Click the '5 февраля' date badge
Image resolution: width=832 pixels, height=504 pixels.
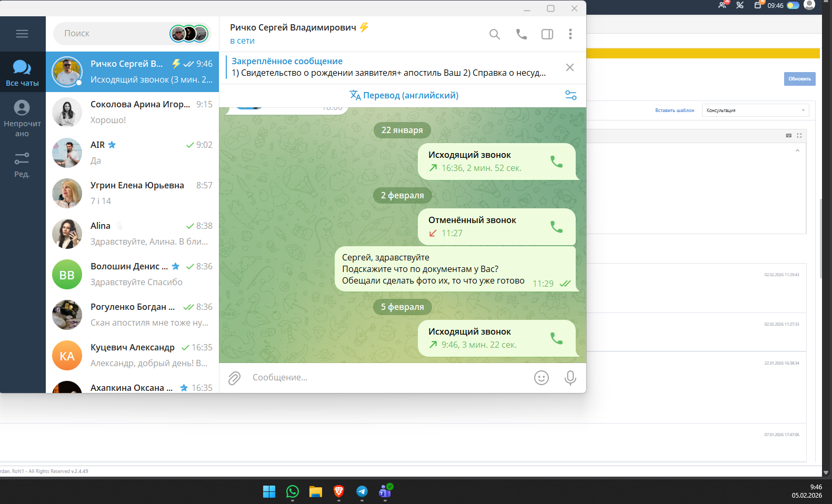(402, 307)
